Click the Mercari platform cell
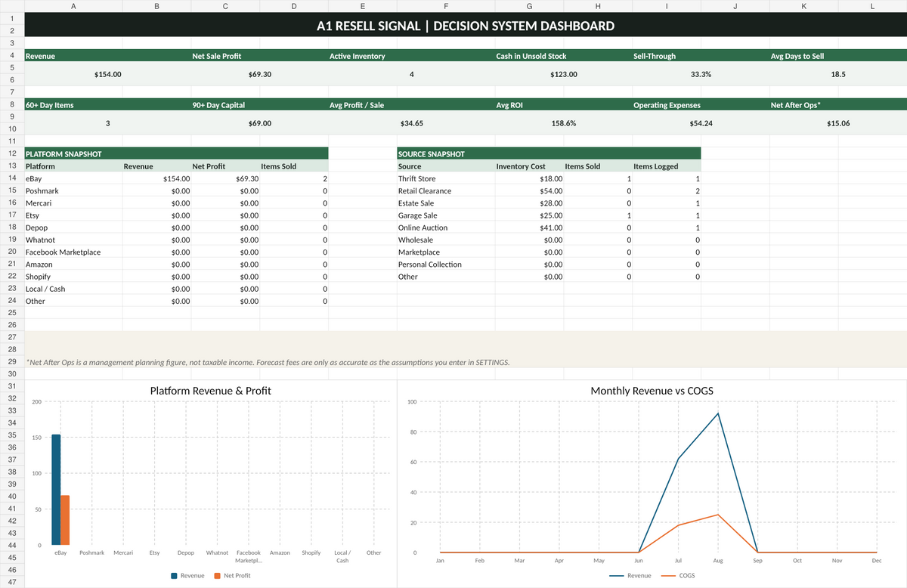 tap(73, 203)
